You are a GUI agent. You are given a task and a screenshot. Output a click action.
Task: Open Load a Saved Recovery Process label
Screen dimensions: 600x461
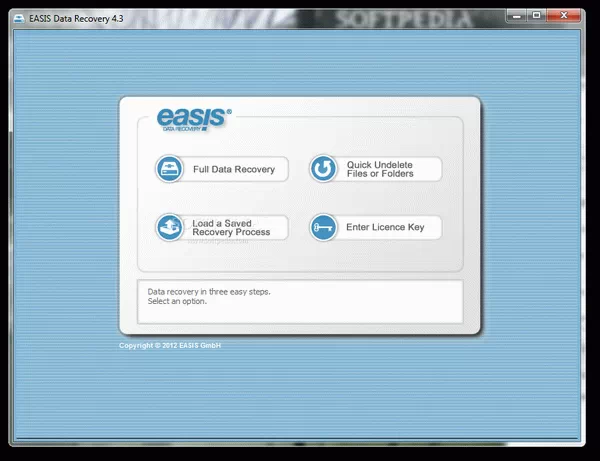coord(231,227)
